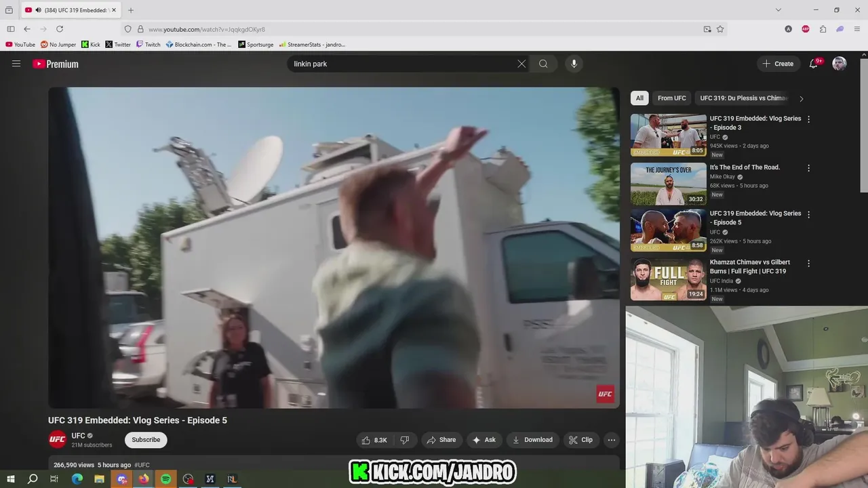Viewport: 868px width, 488px height.
Task: Go back in browser history
Action: 26,29
